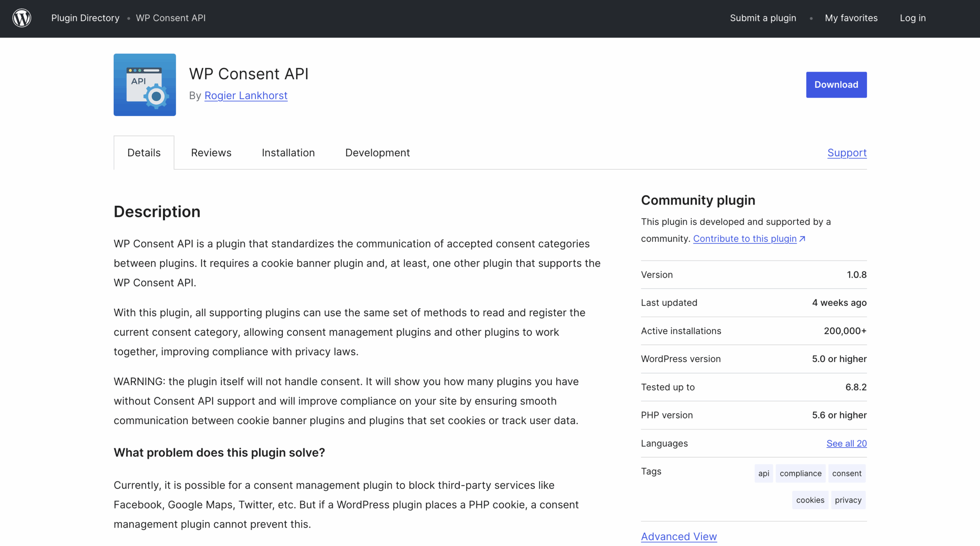Click the WordPress logo in the top bar
980x546 pixels.
[x=21, y=18]
